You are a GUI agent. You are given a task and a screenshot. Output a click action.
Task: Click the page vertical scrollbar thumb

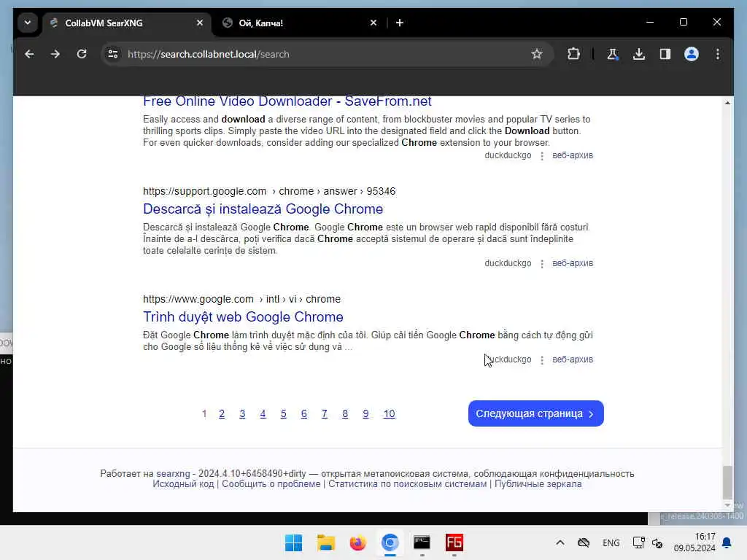coord(727,482)
